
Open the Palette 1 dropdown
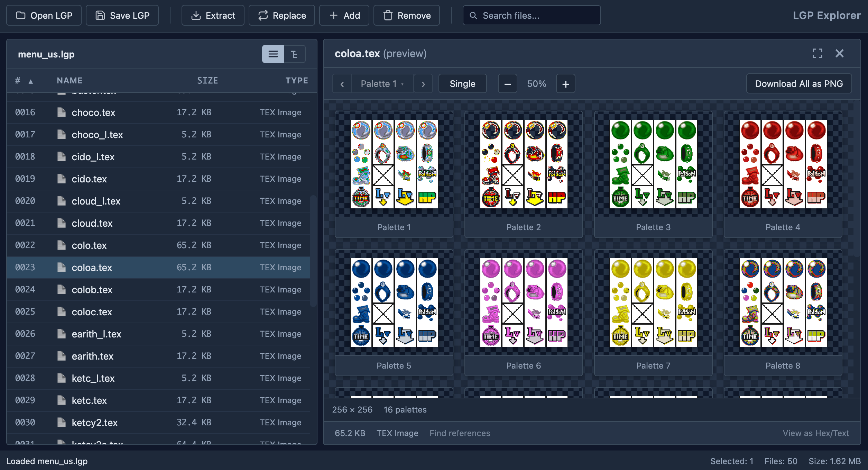click(382, 84)
